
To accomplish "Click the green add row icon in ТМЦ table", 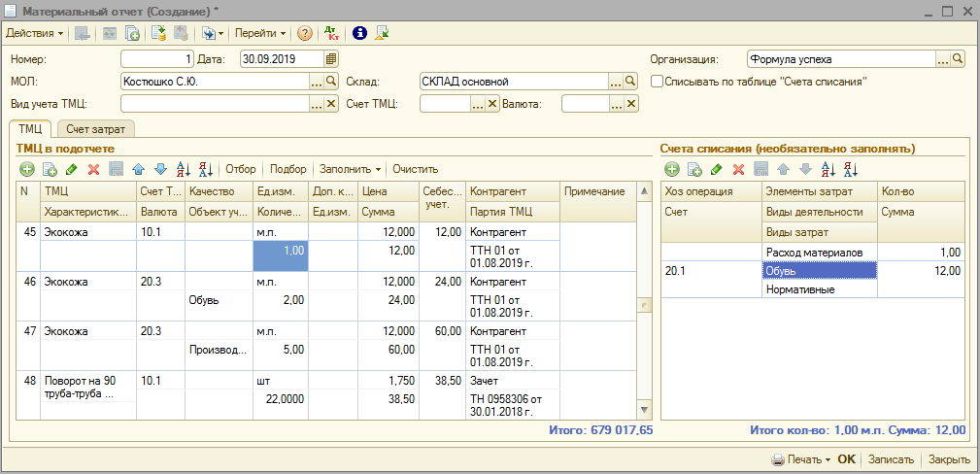I will point(26,169).
